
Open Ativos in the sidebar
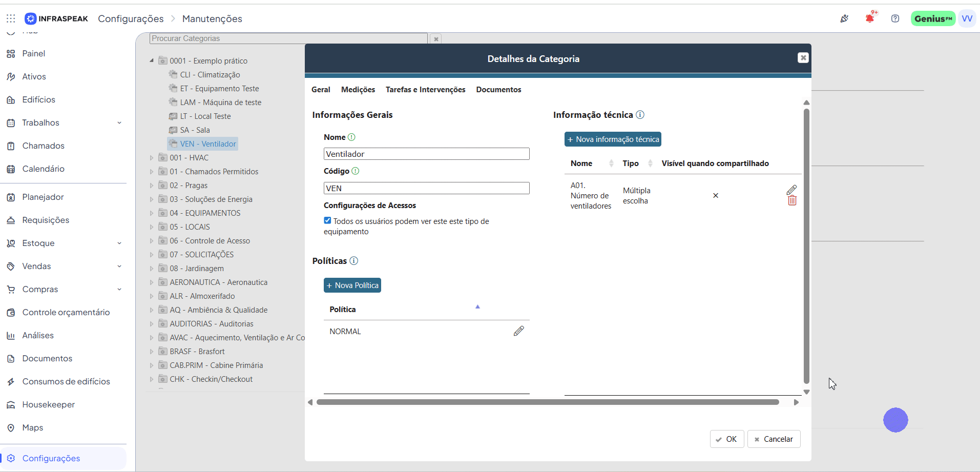tap(34, 76)
